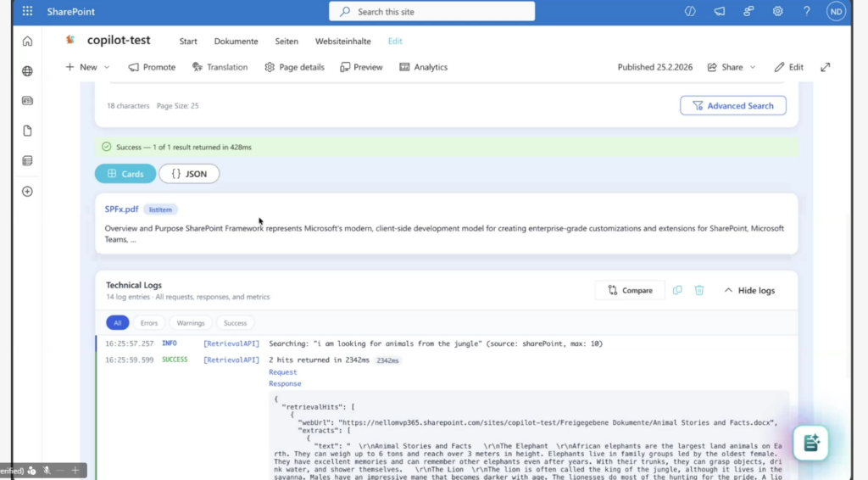Click the Search this site box
Image resolution: width=868 pixels, height=480 pixels.
coord(431,12)
